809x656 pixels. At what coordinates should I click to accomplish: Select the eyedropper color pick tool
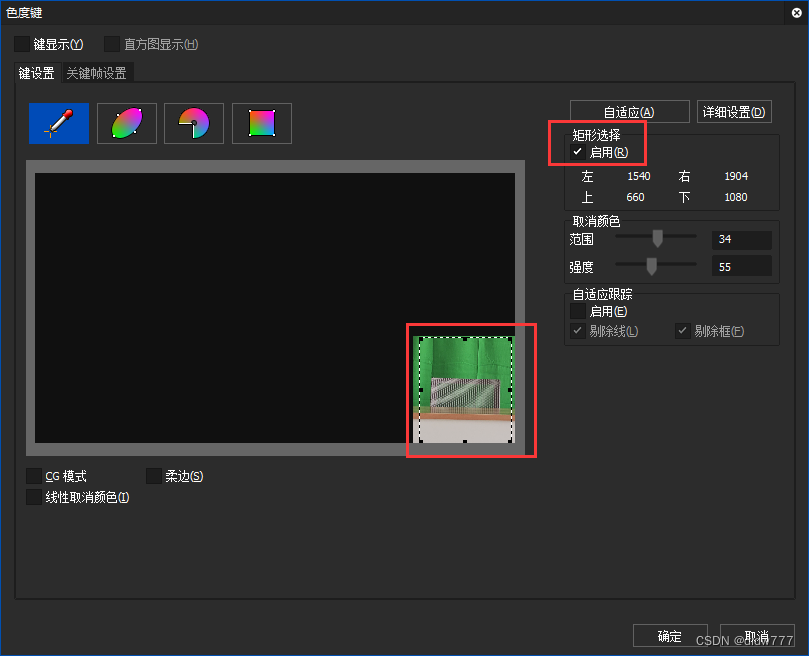click(x=58, y=123)
